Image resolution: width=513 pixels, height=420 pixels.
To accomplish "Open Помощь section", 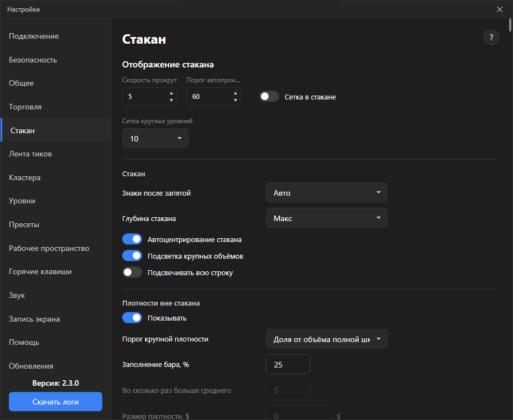I will tap(56, 343).
